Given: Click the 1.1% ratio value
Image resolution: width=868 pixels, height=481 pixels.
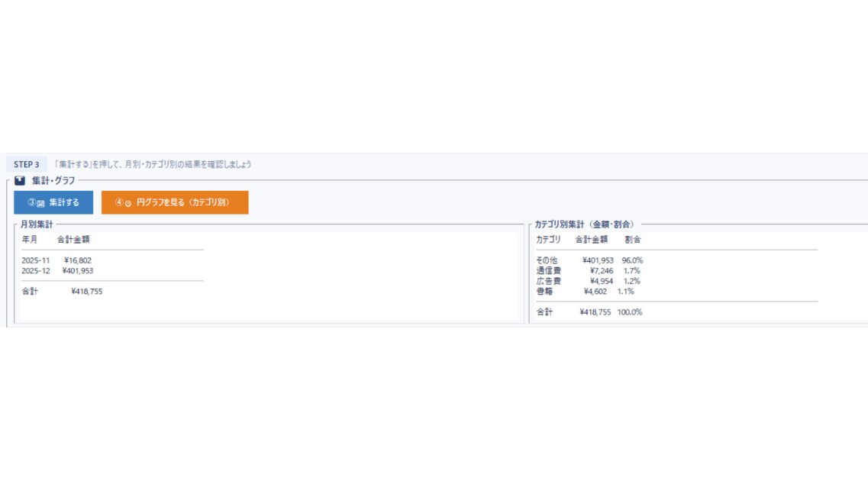Looking at the screenshot, I should click(625, 291).
